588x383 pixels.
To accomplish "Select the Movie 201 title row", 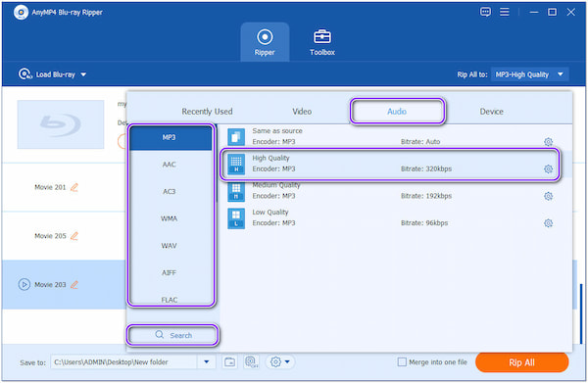I will click(x=64, y=187).
